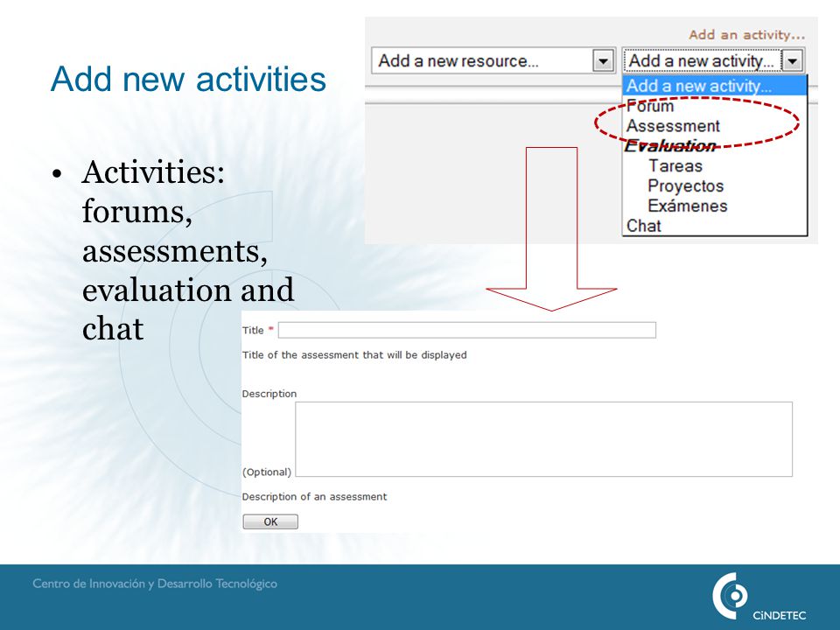Choose Forum from the activity list
Image resolution: width=840 pixels, height=630 pixels.
(x=650, y=106)
